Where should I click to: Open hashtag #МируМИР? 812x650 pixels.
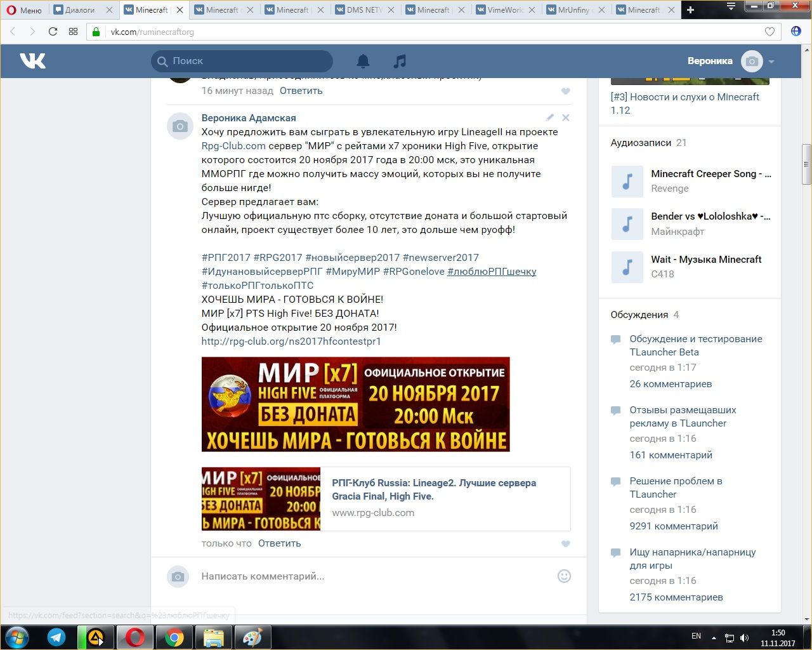coord(353,272)
